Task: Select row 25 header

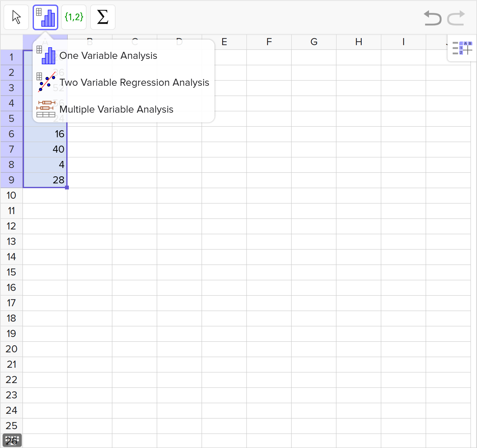Action: point(12,426)
